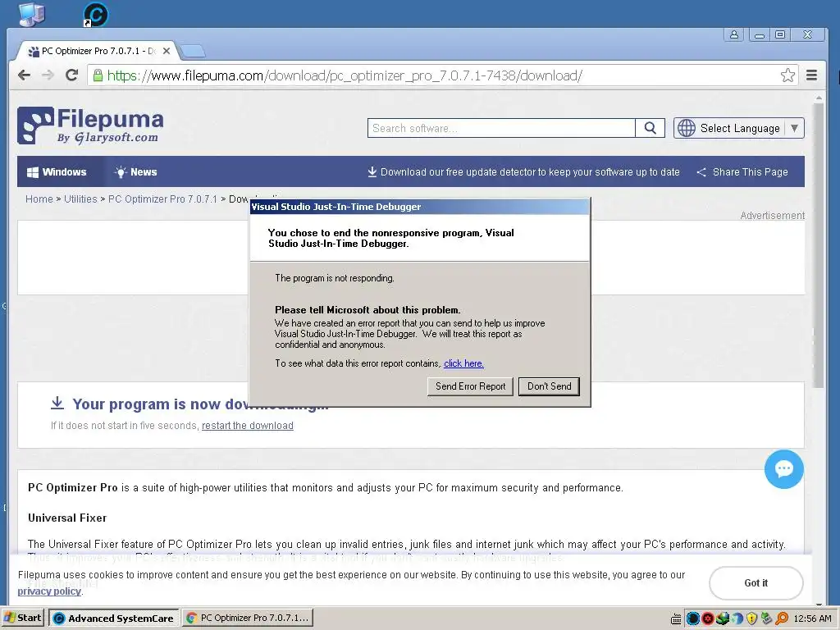Click the on-screen keyboard tray icon
Screen dimensions: 840x630
pyautogui.click(x=676, y=619)
